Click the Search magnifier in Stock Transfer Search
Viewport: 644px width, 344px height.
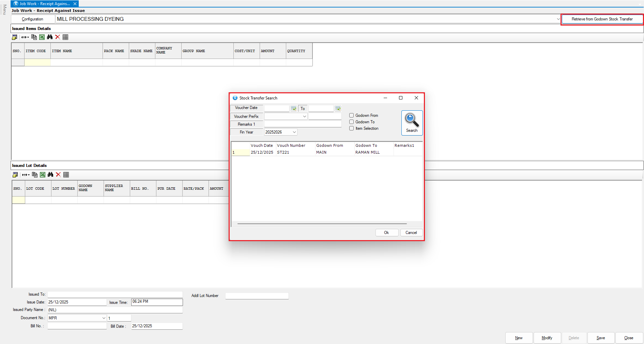(x=412, y=123)
